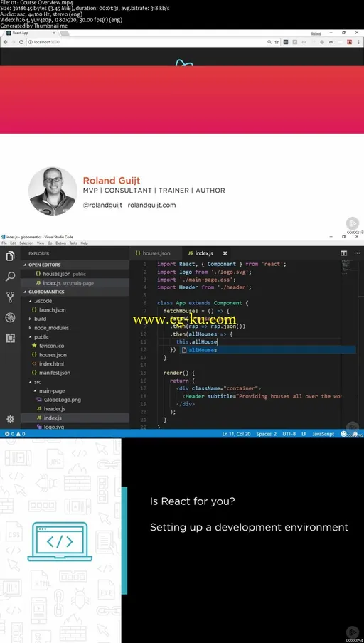Open the editor more actions ellipsis
Screen dimensions: 364x643
point(355,253)
